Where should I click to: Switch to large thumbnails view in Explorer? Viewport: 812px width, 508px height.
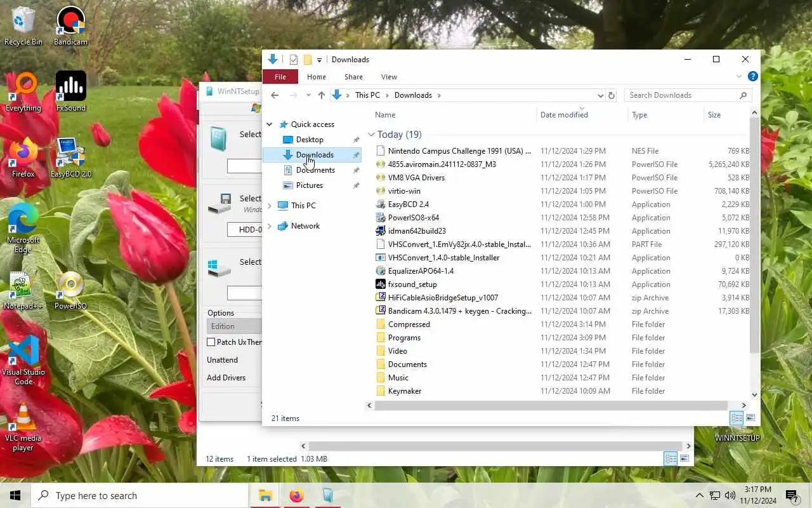point(750,418)
